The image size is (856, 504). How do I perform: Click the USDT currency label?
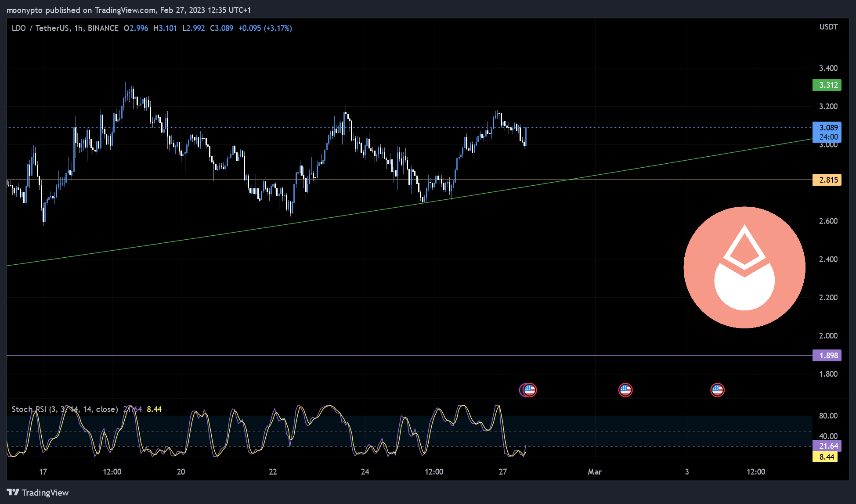pyautogui.click(x=828, y=27)
